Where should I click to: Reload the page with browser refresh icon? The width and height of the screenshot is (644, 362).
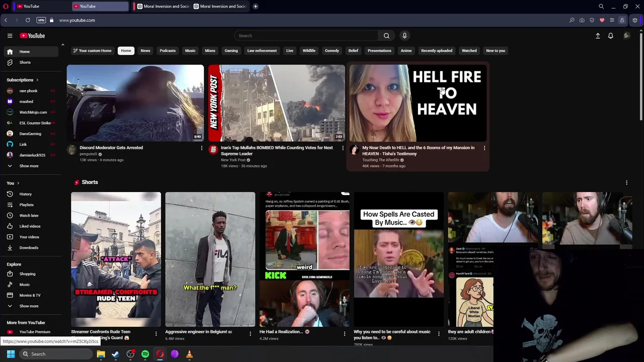28,20
